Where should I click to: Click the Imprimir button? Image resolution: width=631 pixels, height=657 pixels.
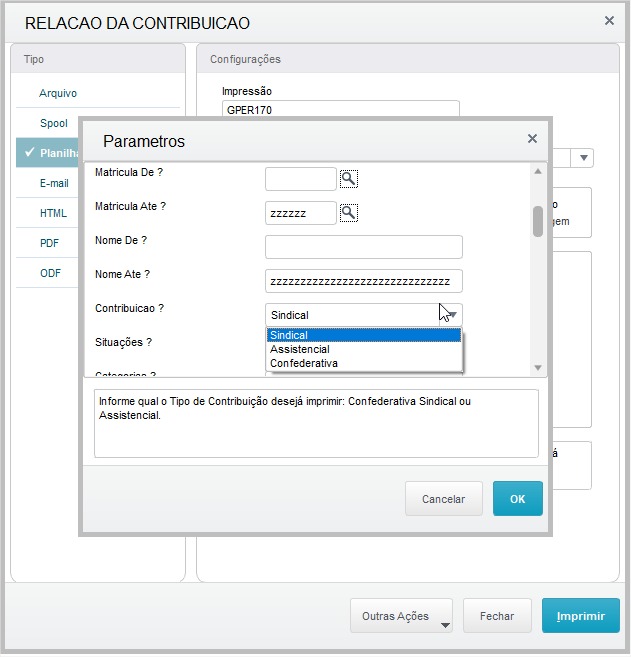[x=581, y=616]
